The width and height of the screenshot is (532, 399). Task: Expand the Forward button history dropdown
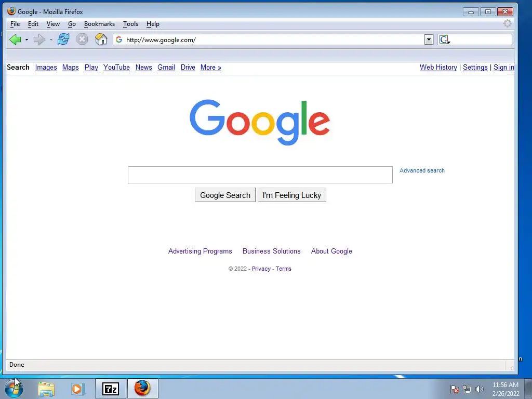coord(51,39)
